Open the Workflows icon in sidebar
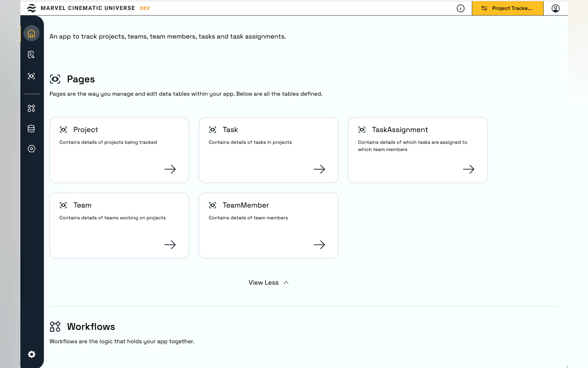 [x=31, y=108]
